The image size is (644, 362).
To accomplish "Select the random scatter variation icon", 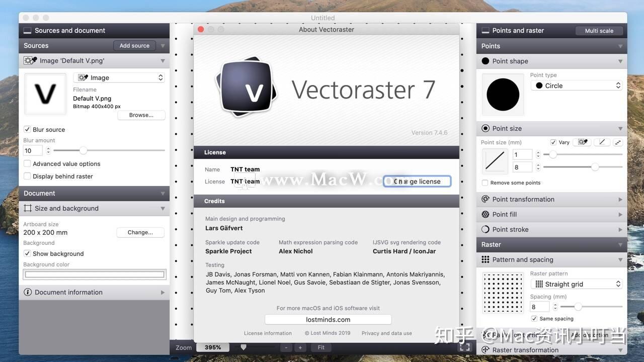I will click(x=617, y=142).
